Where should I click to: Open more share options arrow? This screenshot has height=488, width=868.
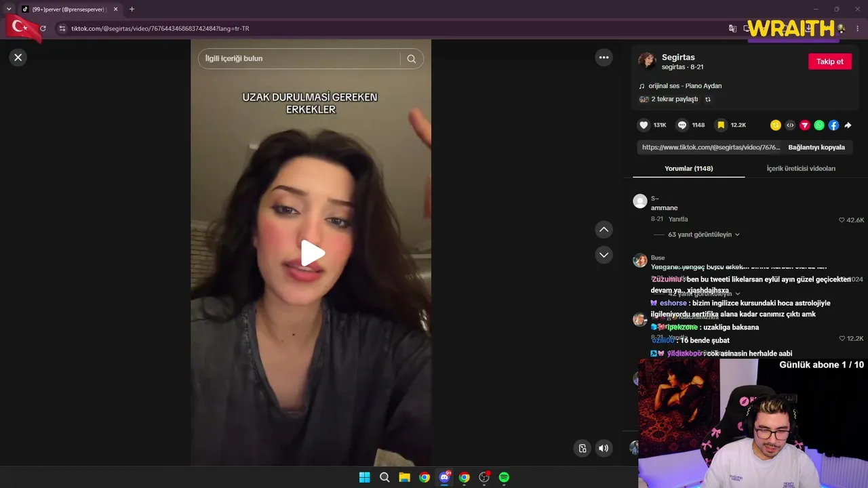848,125
